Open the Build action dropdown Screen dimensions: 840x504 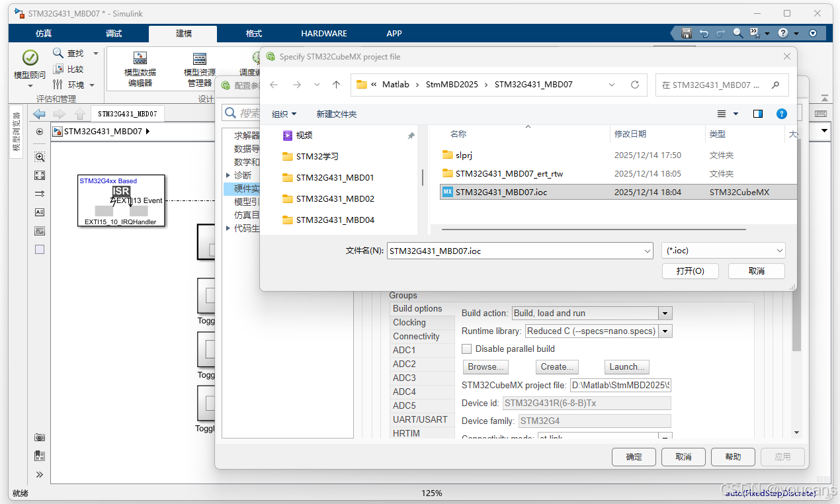click(665, 314)
